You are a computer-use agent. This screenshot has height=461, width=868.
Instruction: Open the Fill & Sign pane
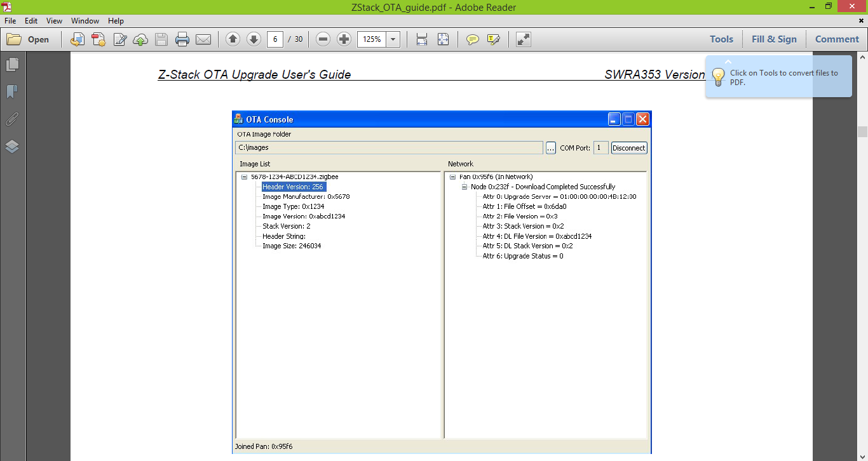774,39
